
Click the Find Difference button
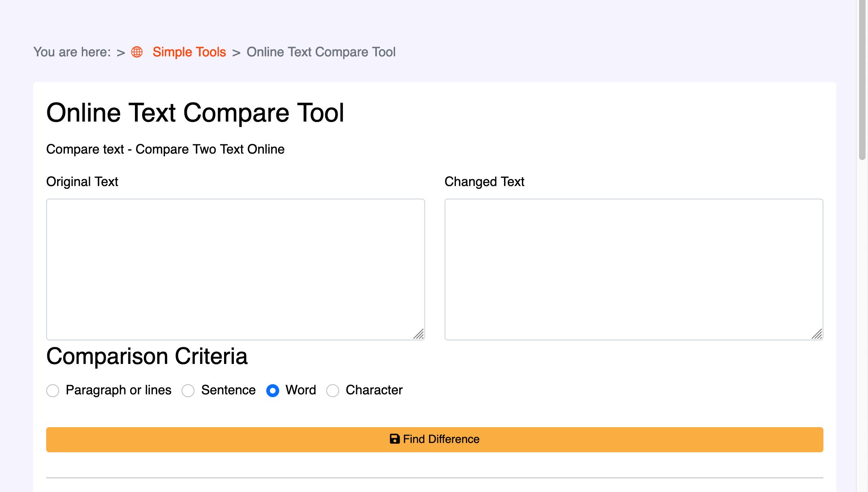(435, 440)
